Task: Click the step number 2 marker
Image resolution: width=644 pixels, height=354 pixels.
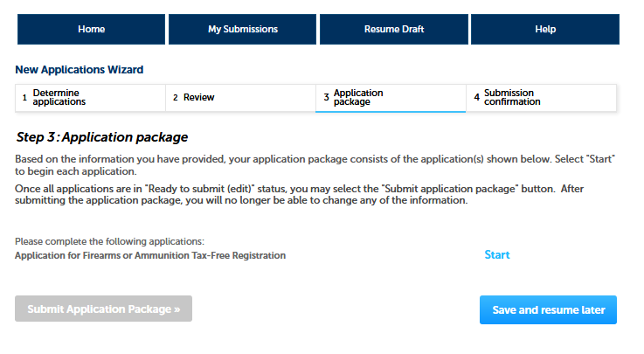Action: pos(175,98)
